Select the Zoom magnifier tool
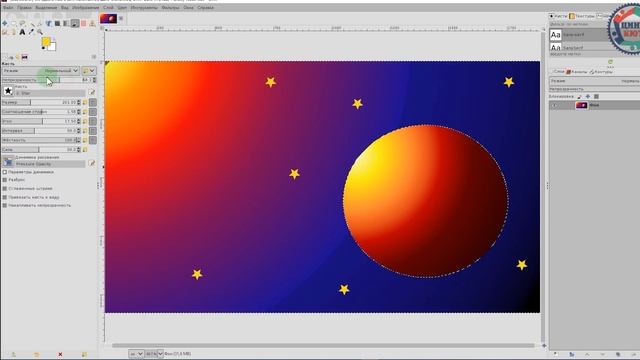 click(x=40, y=32)
